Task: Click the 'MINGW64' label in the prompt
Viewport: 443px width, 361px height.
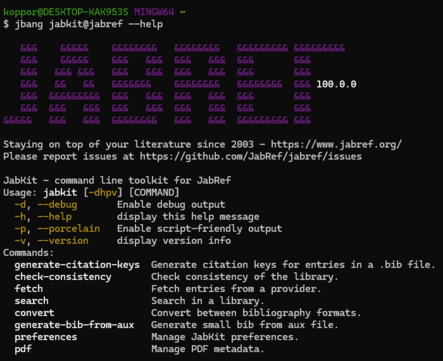Action: point(154,12)
